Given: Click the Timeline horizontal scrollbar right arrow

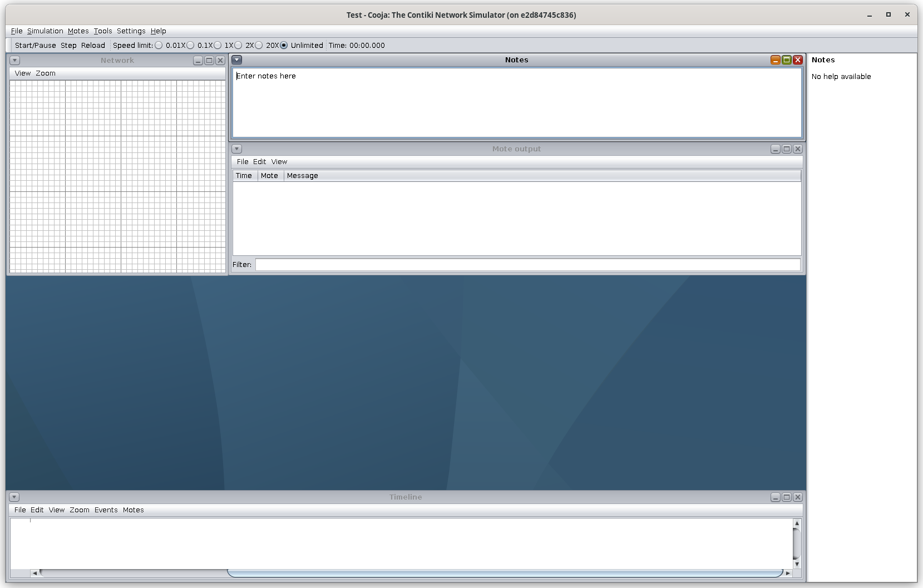Looking at the screenshot, I should click(x=788, y=573).
